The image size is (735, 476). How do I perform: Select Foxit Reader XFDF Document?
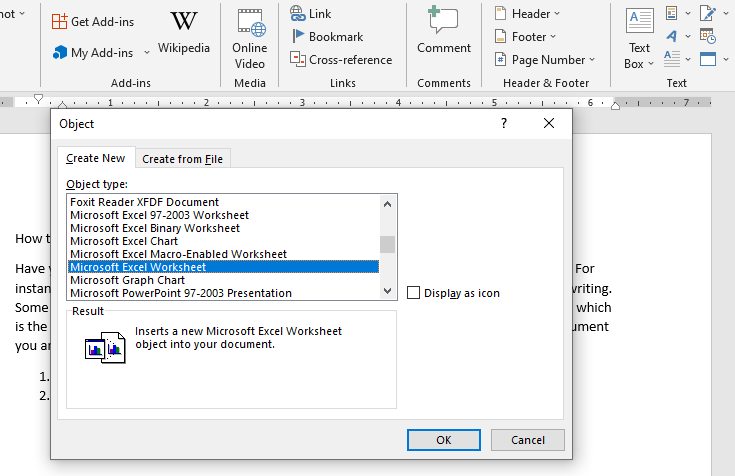click(x=223, y=202)
